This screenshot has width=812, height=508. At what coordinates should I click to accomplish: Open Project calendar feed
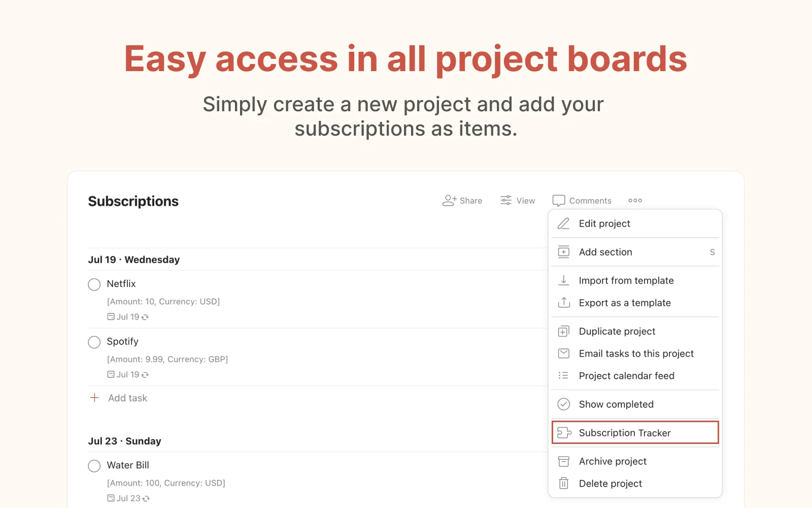(x=626, y=376)
